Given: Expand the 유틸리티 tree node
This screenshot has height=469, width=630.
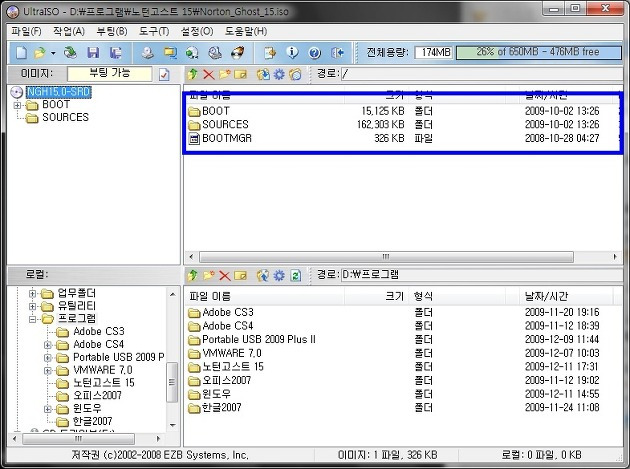Looking at the screenshot, I should (x=33, y=307).
